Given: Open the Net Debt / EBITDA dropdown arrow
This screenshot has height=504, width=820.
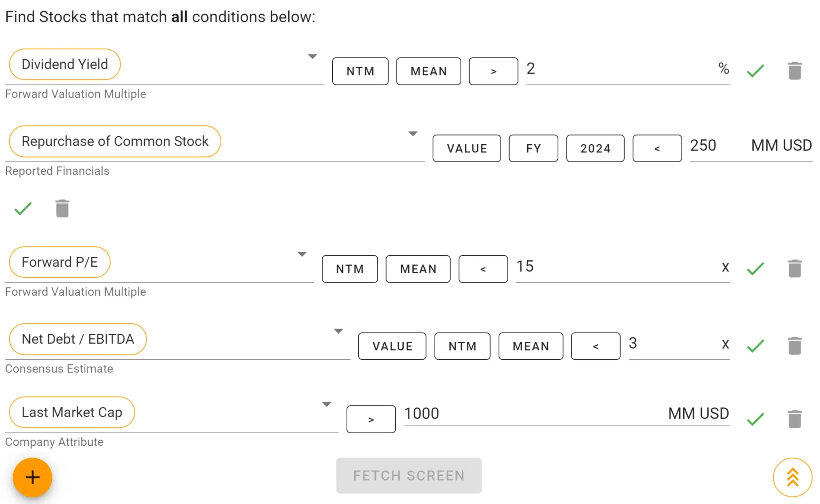Looking at the screenshot, I should pos(338,331).
